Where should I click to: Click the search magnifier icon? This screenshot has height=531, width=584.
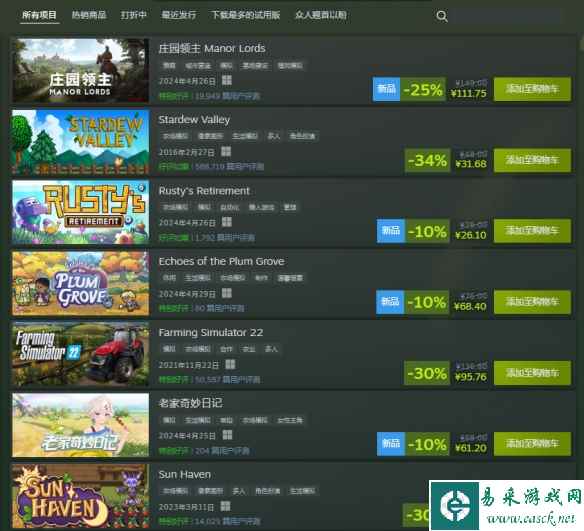tap(442, 16)
